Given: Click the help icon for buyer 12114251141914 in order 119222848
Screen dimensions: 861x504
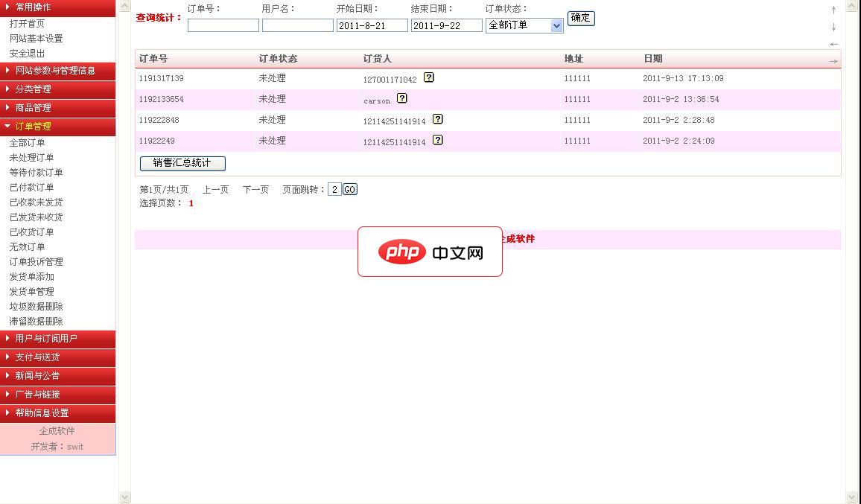Looking at the screenshot, I should click(x=437, y=118).
